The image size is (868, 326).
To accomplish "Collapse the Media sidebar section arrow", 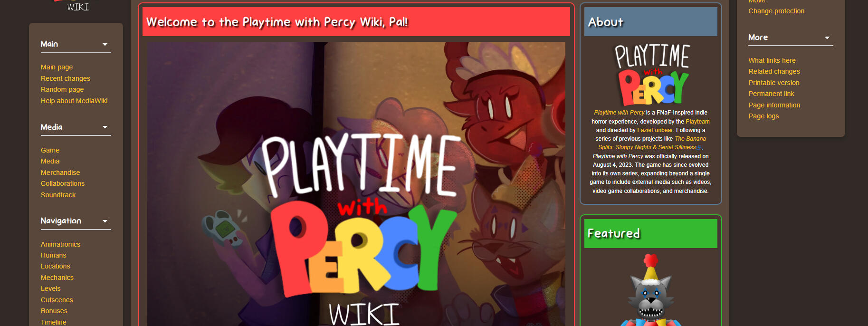I will coord(105,127).
